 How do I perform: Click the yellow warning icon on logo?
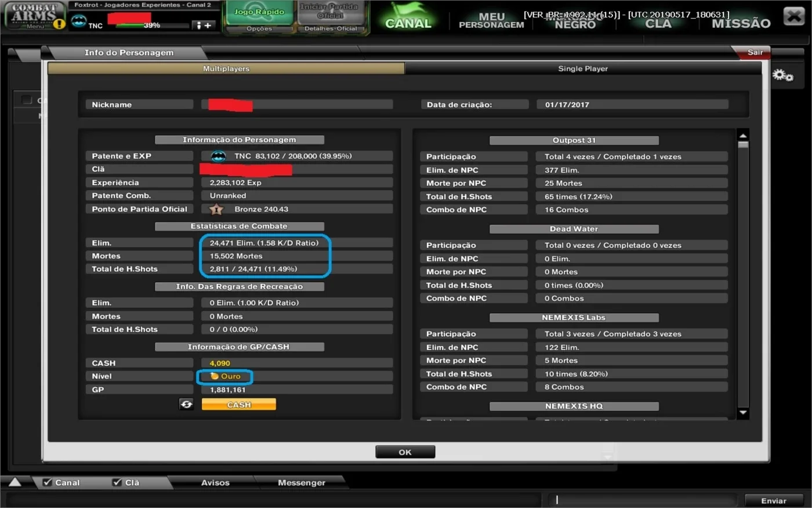59,24
